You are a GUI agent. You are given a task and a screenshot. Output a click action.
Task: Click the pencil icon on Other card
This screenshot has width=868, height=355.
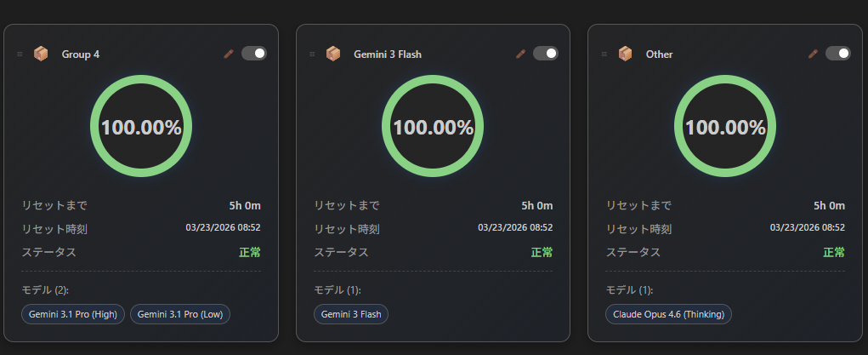[812, 54]
